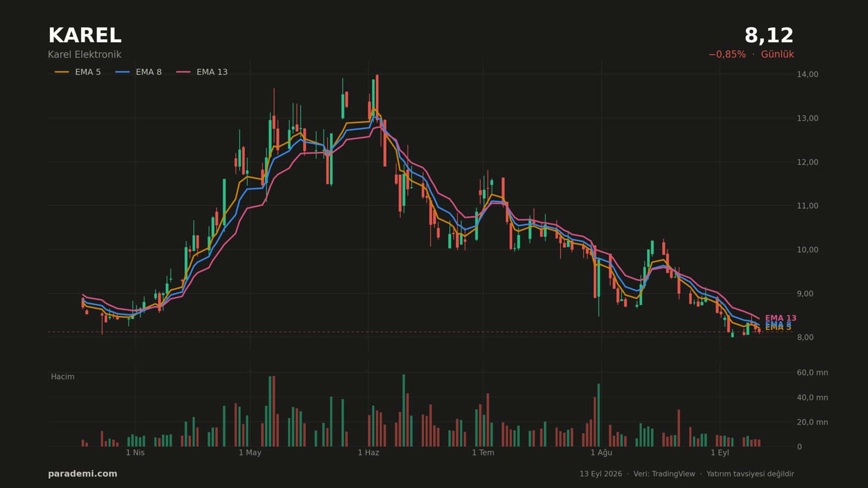Click the 1 Eyl date label

pos(720,453)
